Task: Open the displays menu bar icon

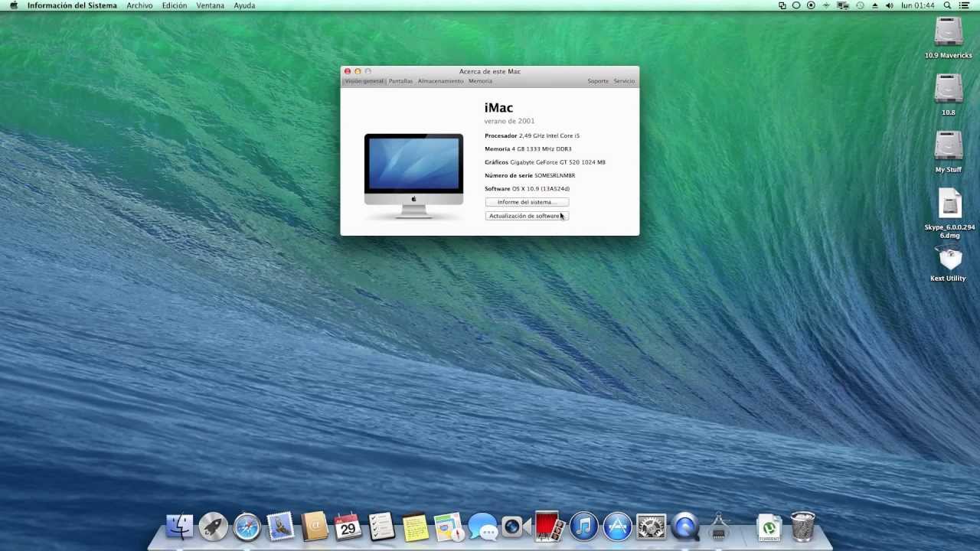Action: coord(843,5)
